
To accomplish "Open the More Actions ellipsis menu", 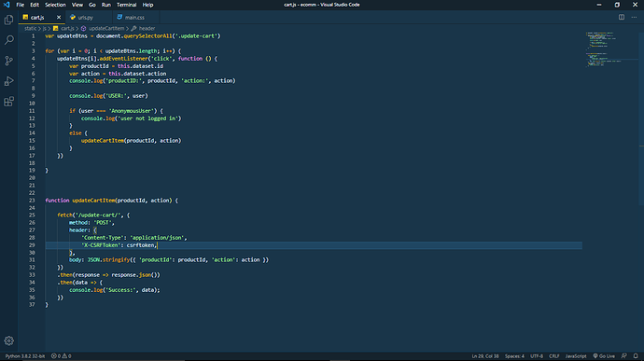I will [x=634, y=17].
